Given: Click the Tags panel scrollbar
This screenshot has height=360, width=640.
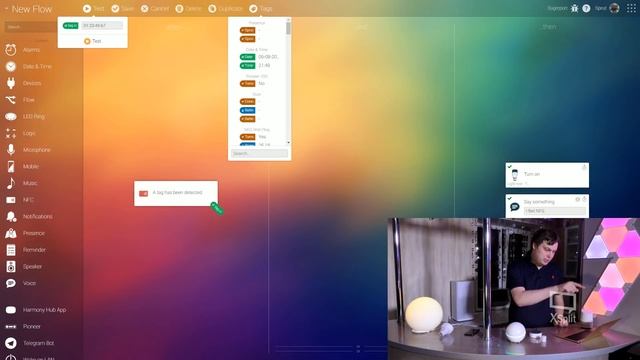Looking at the screenshot, I should pos(289,29).
